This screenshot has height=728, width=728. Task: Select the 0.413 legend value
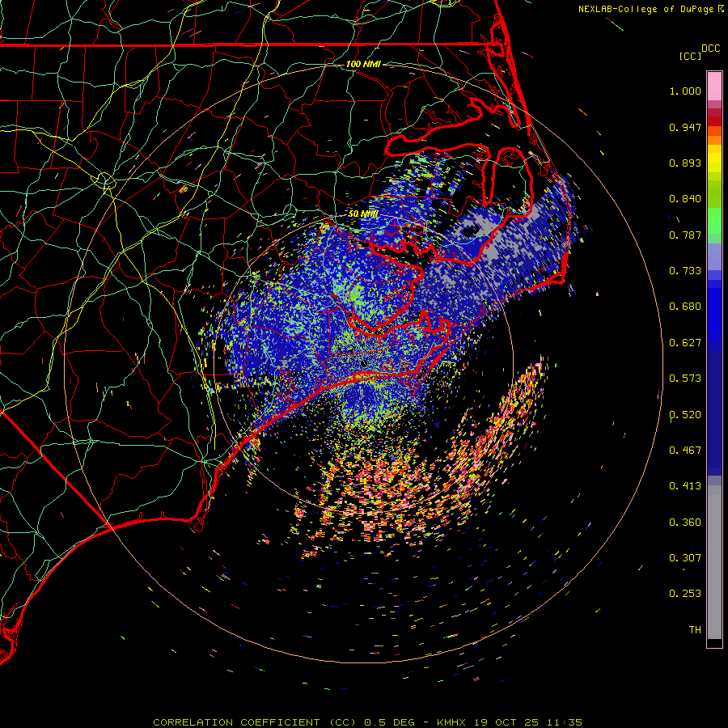(685, 486)
